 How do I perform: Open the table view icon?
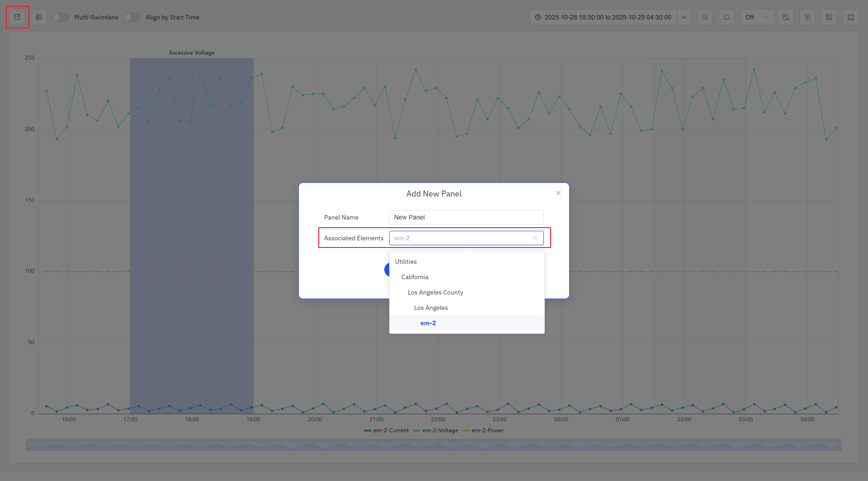coord(38,17)
